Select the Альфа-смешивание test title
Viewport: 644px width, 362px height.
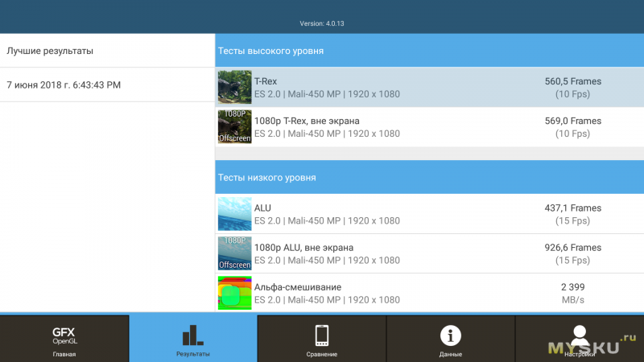pyautogui.click(x=298, y=287)
